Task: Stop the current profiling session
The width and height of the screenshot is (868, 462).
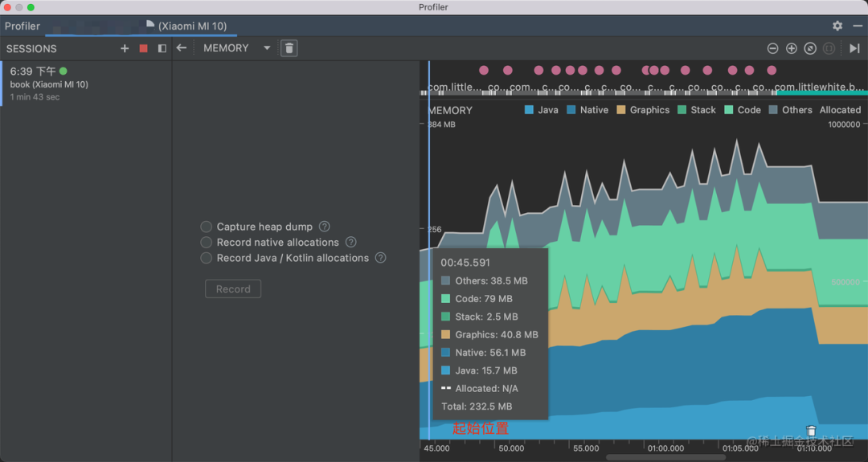Action: coord(143,49)
